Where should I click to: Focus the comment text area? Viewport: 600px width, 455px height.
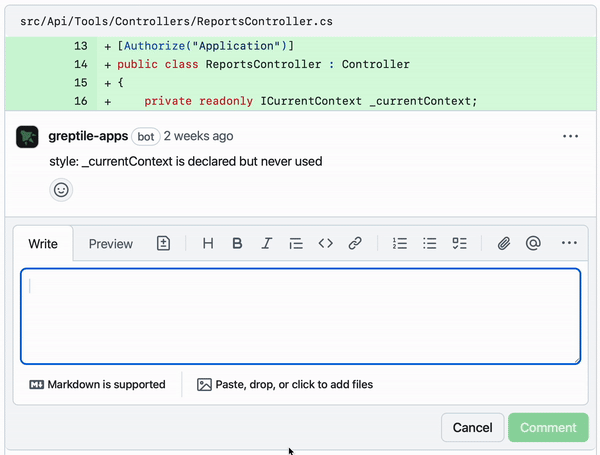301,316
